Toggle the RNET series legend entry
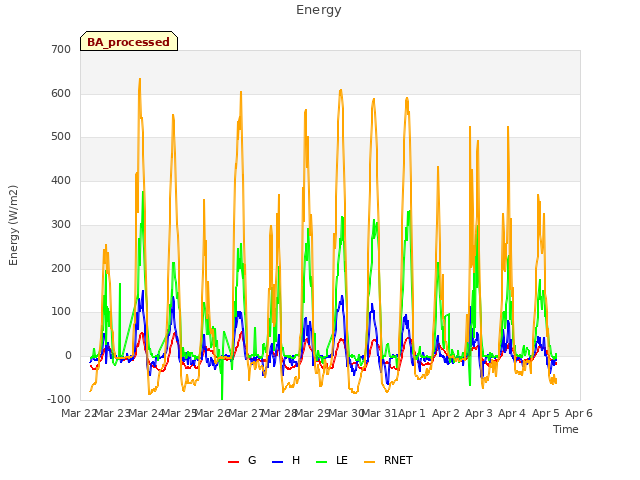This screenshot has width=640, height=480. (x=388, y=460)
